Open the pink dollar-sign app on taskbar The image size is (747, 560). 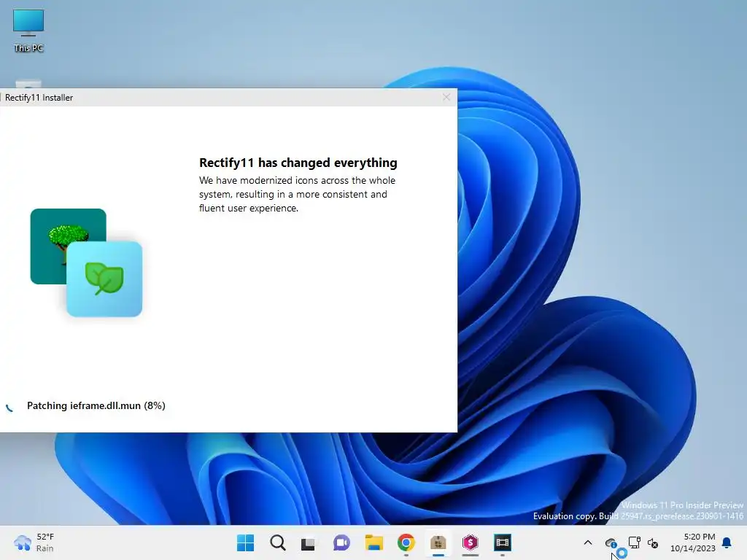(x=471, y=542)
